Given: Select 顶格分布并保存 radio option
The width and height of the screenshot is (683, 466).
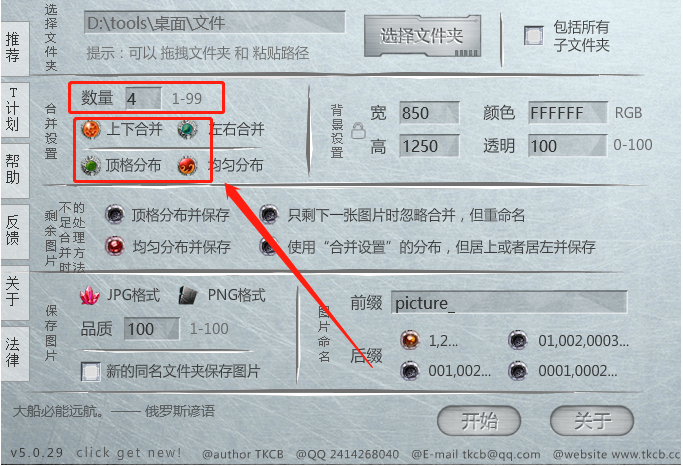Looking at the screenshot, I should pyautogui.click(x=115, y=215).
